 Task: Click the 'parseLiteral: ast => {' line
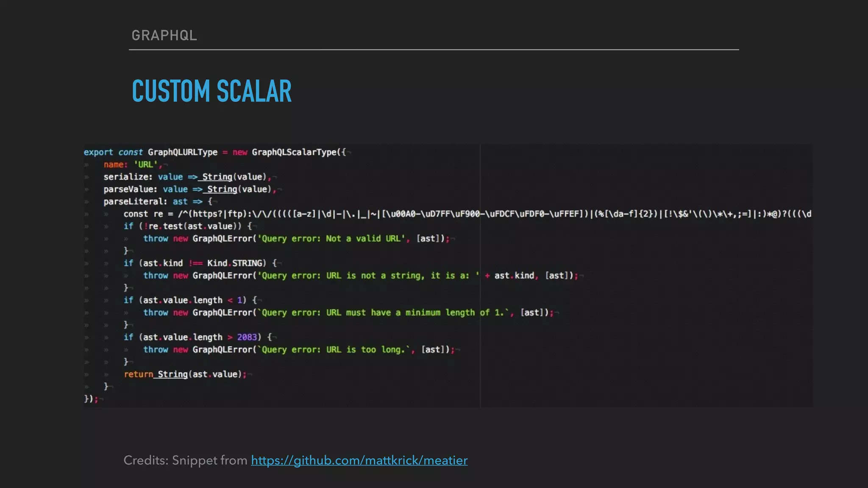point(158,201)
